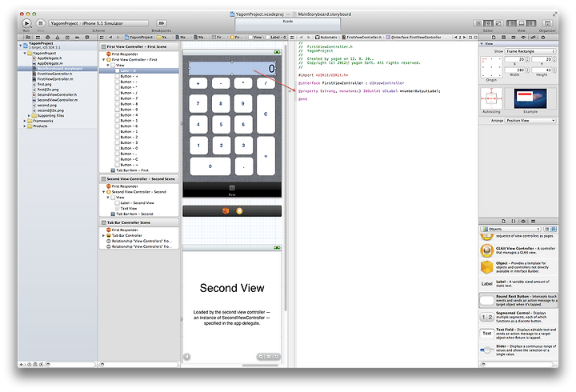Open the Organizer window button
The image size is (576, 392).
point(547,23)
